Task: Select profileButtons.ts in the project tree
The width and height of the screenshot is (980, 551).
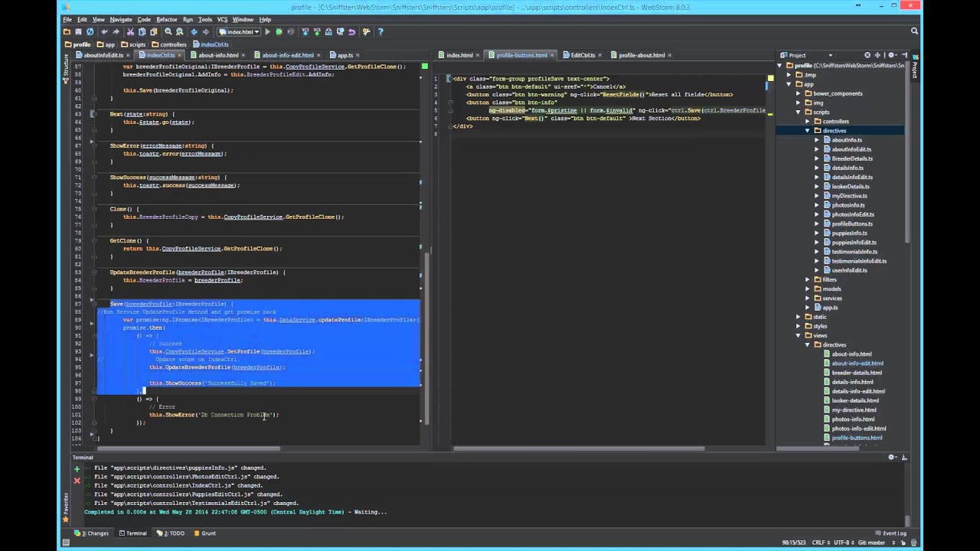Action: click(852, 223)
